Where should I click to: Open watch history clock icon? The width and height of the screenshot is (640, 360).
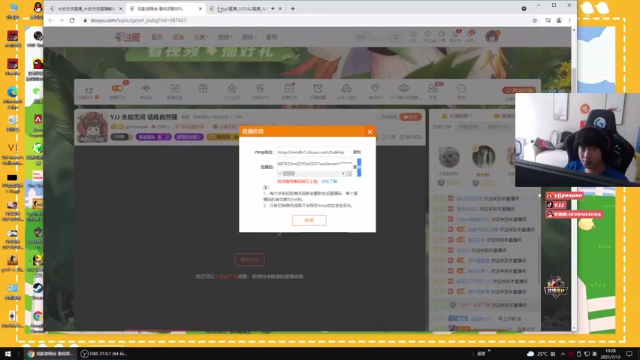coord(413,36)
